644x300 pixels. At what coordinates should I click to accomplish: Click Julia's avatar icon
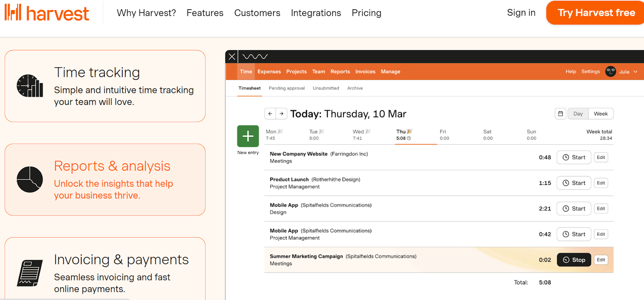coord(611,72)
